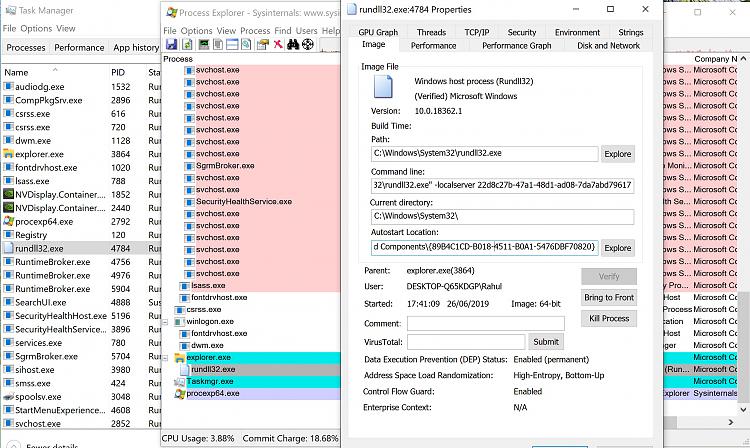Click the VirusTotal Submit button
The width and height of the screenshot is (750, 448).
546,342
